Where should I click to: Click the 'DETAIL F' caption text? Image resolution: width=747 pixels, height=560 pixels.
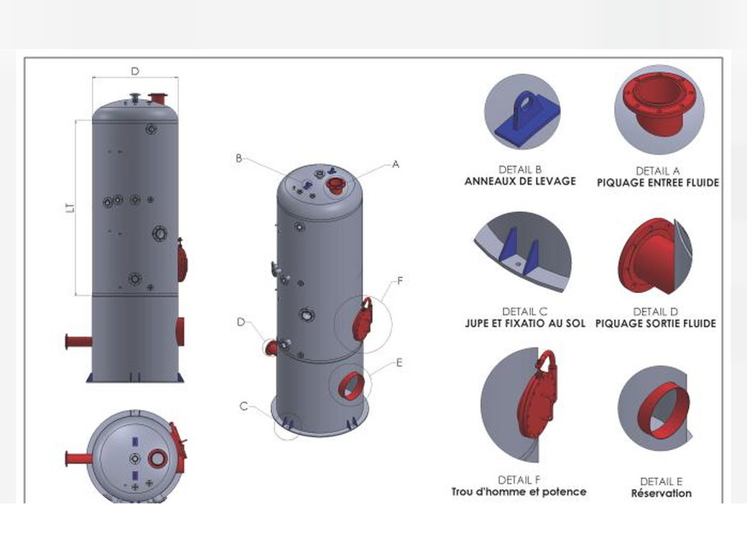(x=519, y=480)
